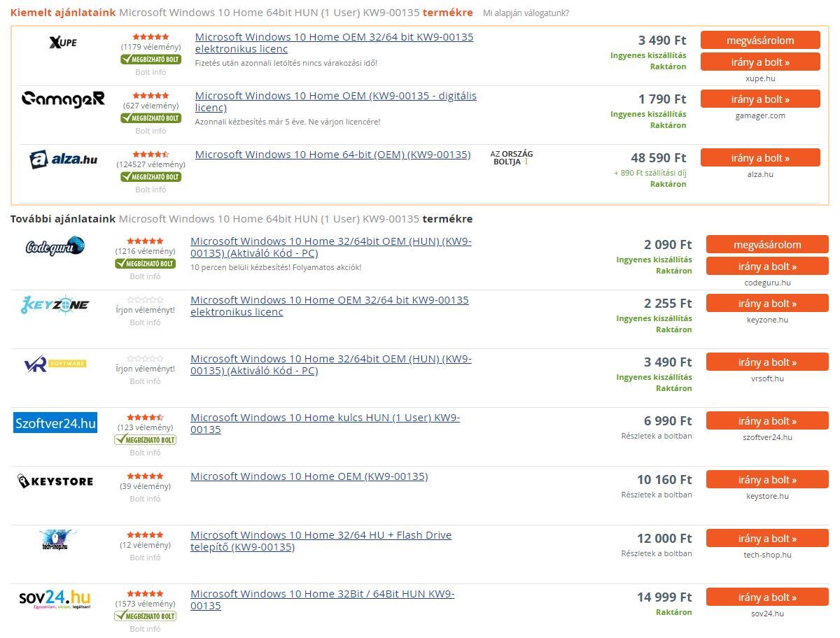The image size is (840, 638).
Task: Click 'Írjon véleményt!' for VR Software
Action: [145, 369]
